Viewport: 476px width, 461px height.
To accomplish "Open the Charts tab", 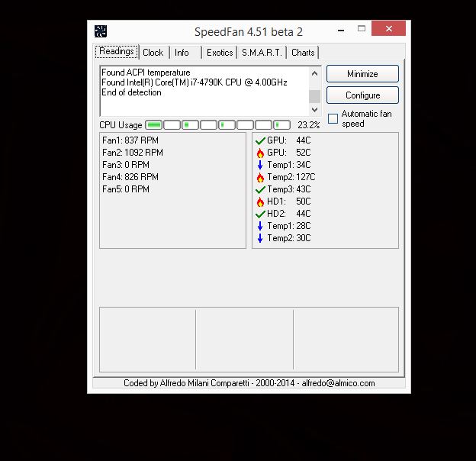I will 303,53.
